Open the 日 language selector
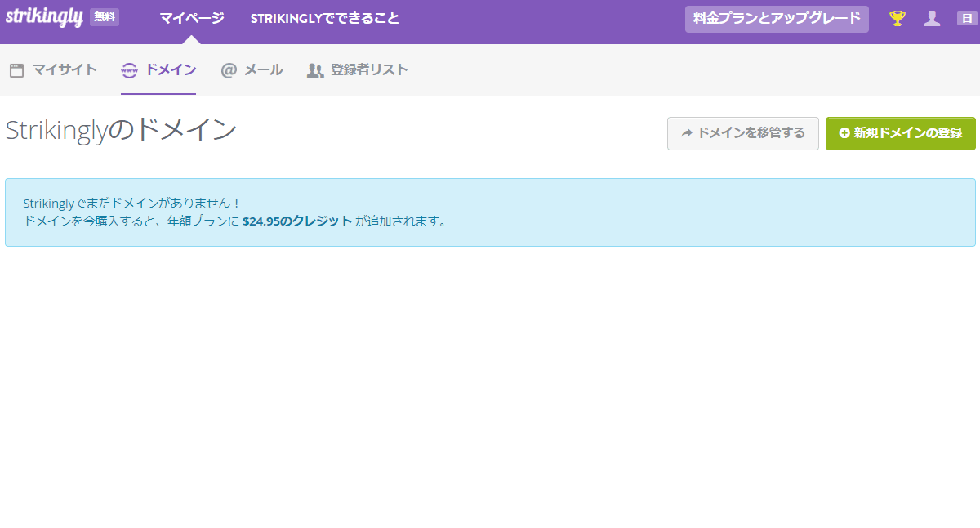The height and width of the screenshot is (528, 980). [968, 17]
